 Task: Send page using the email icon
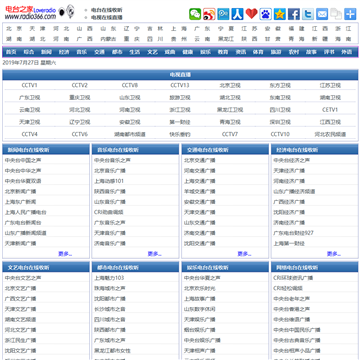[x=322, y=14]
